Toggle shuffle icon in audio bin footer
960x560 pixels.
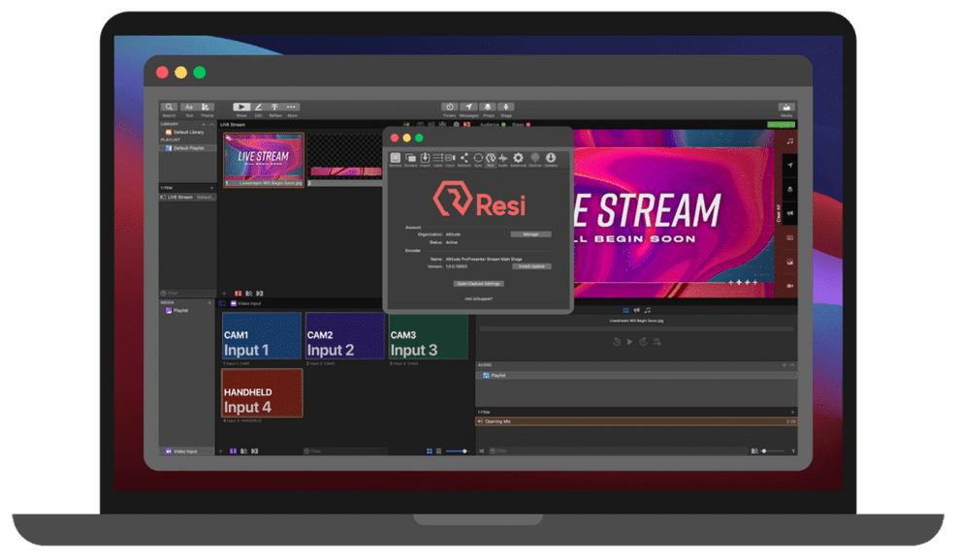coord(482,451)
